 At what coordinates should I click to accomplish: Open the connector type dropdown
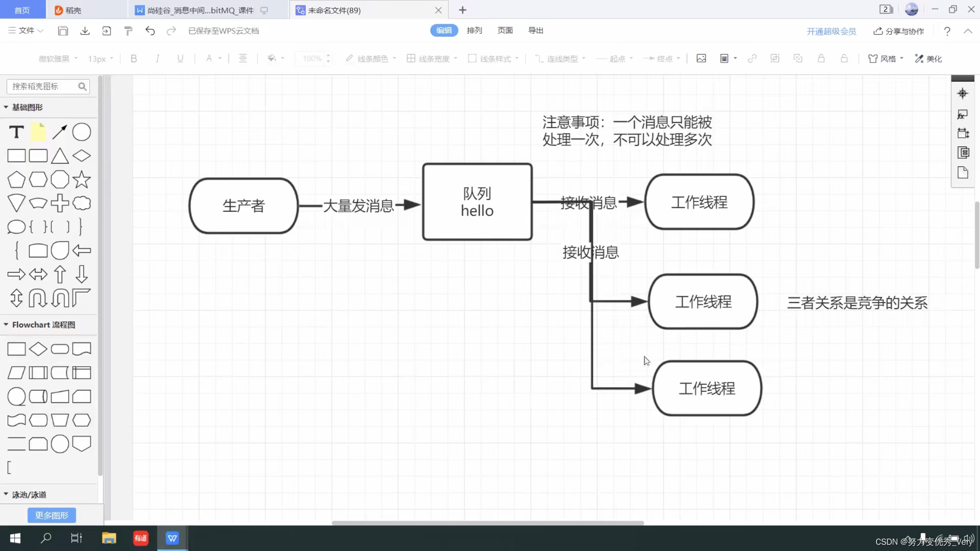560,59
